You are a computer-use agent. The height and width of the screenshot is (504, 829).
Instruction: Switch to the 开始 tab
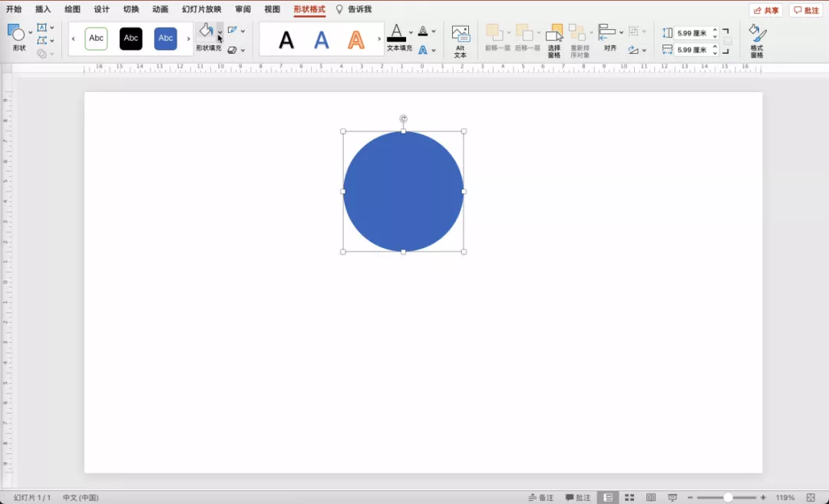14,9
